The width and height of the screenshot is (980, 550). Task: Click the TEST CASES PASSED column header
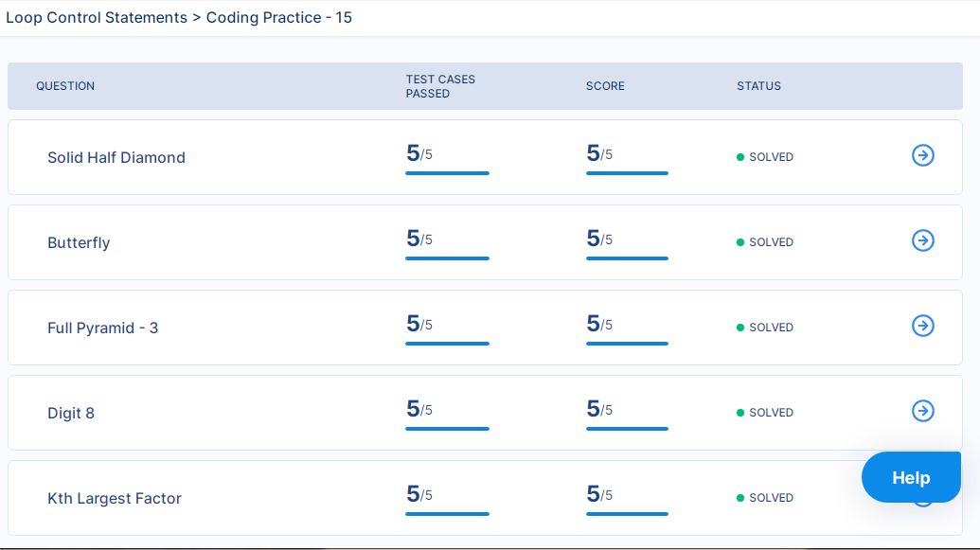[x=440, y=86]
